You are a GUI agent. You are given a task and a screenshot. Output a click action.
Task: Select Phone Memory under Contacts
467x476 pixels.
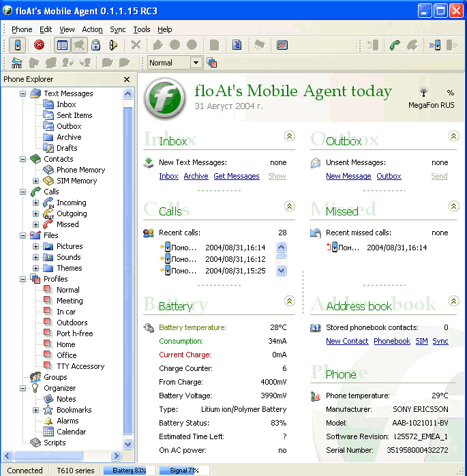coord(80,170)
